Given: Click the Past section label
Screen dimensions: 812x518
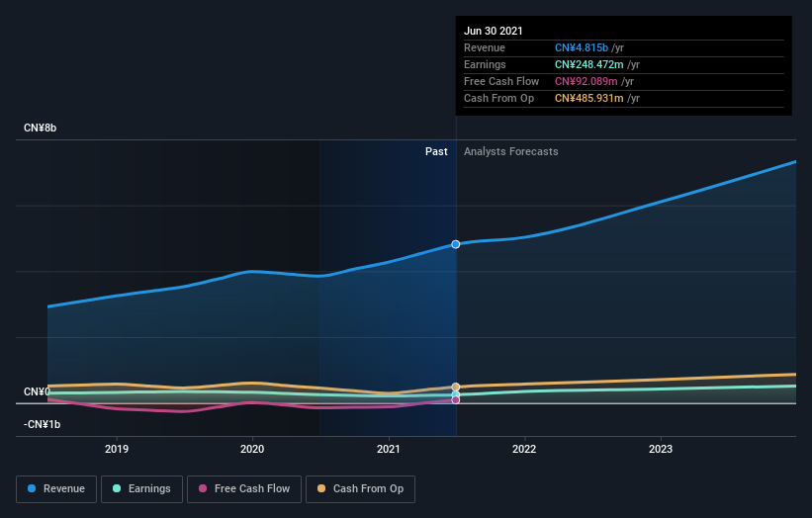Looking at the screenshot, I should (x=436, y=151).
